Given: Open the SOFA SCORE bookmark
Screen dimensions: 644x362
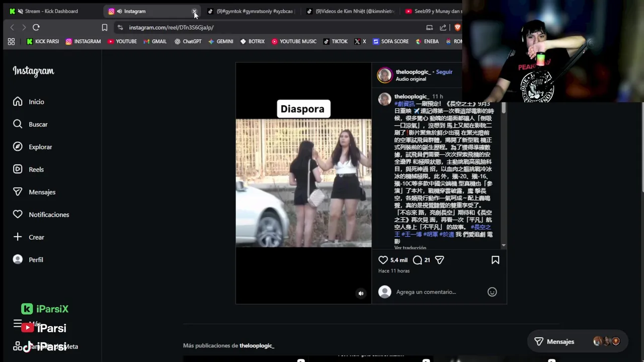Looking at the screenshot, I should click(x=390, y=41).
